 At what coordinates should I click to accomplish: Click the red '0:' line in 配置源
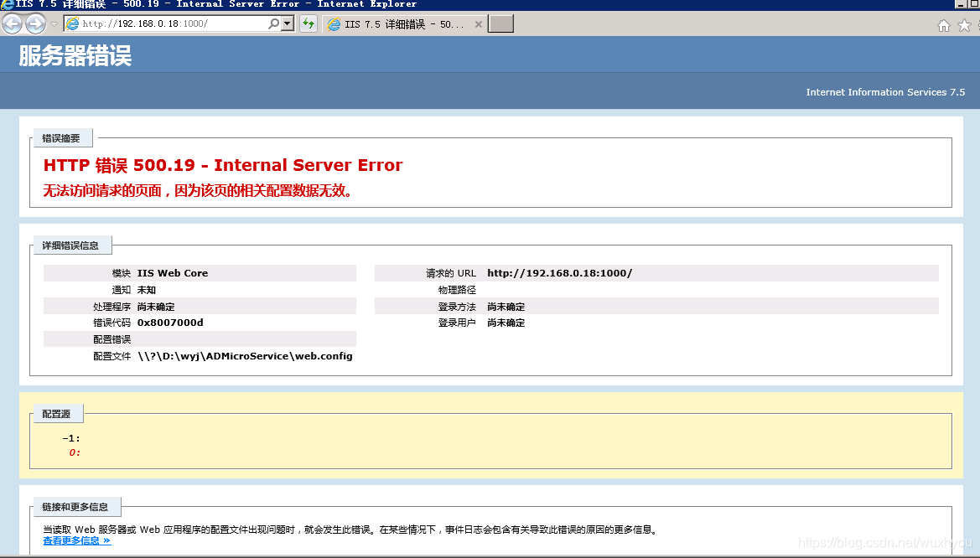coord(75,452)
